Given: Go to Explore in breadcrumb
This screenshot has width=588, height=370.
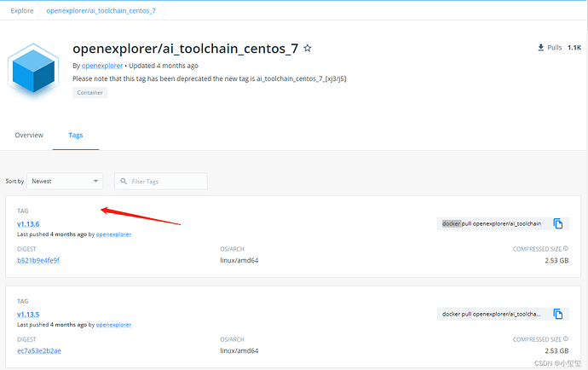Looking at the screenshot, I should click(22, 12).
